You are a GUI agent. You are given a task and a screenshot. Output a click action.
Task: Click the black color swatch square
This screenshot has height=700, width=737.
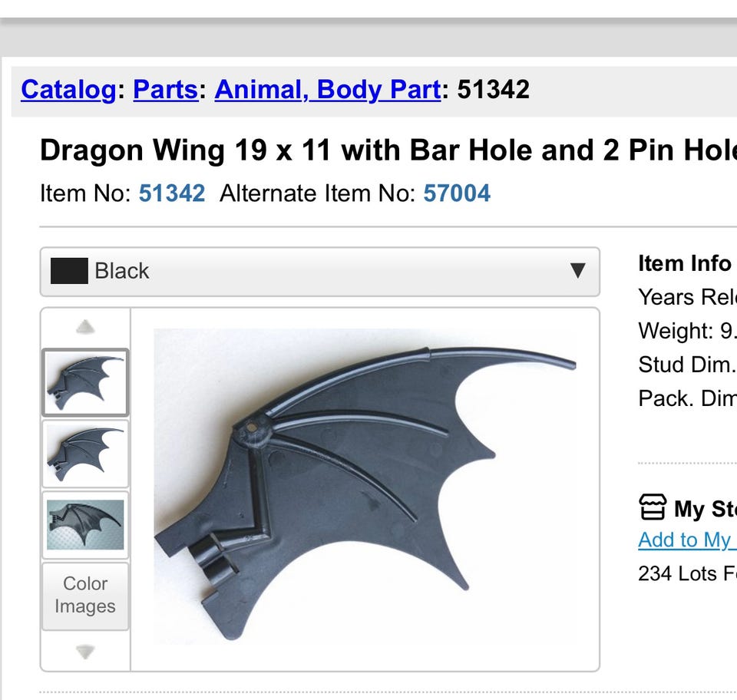coord(69,271)
